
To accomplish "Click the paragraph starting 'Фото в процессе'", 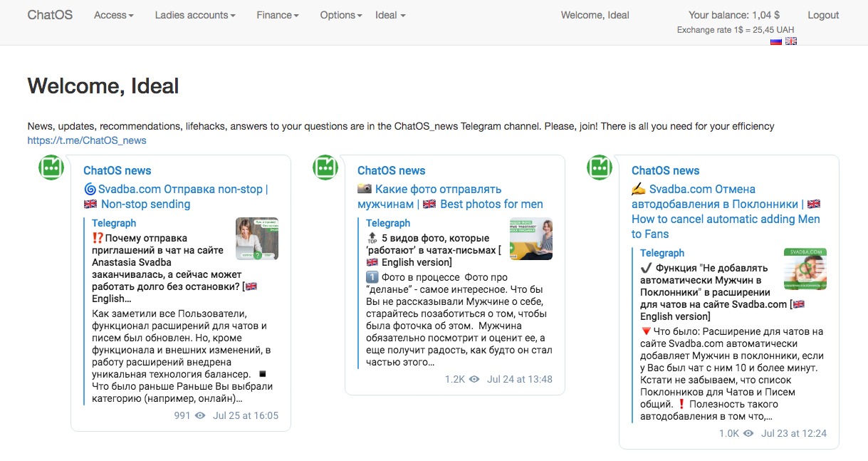I will coord(459,319).
